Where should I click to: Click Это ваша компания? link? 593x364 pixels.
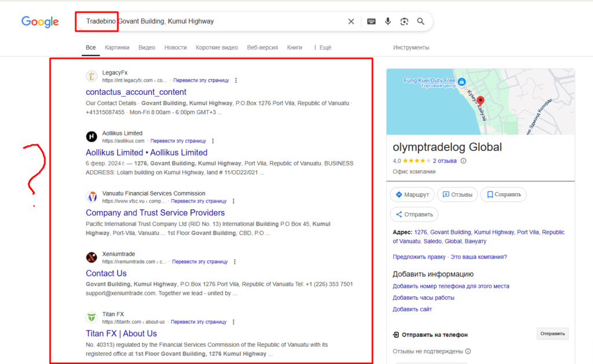pyautogui.click(x=478, y=257)
